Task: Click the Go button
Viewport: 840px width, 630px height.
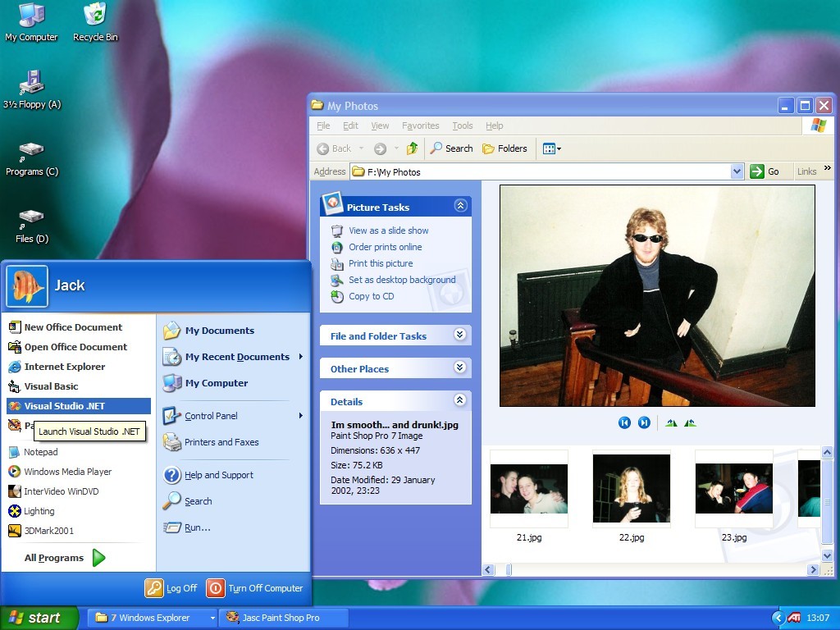Action: 765,171
